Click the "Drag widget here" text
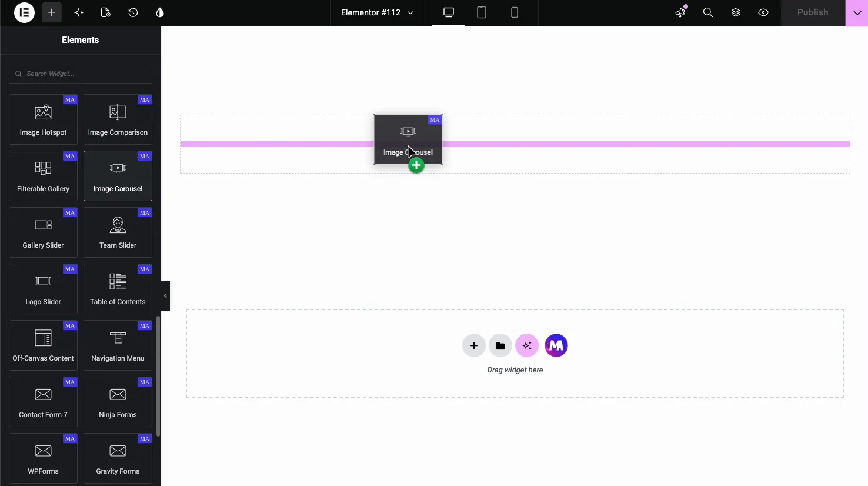 pos(515,370)
